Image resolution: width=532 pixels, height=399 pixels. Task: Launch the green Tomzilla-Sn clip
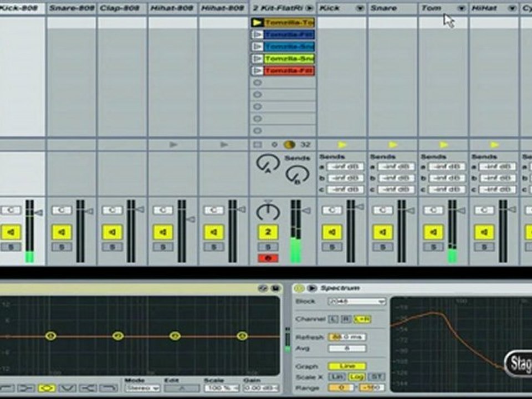pos(258,59)
